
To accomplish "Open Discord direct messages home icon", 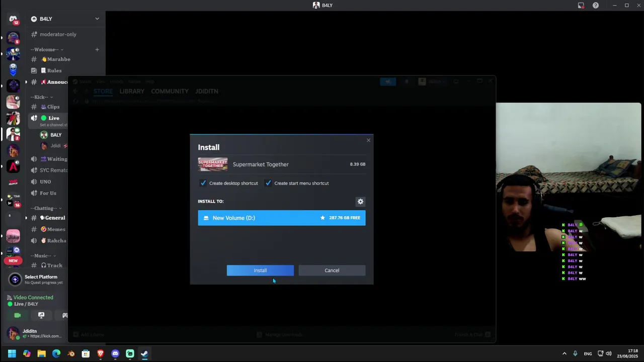I will tap(13, 19).
